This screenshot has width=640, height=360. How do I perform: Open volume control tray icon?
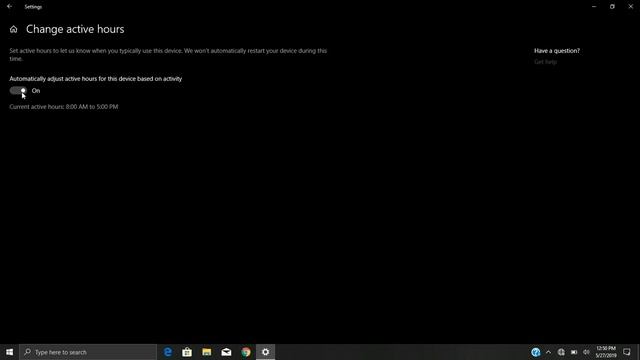pyautogui.click(x=587, y=352)
